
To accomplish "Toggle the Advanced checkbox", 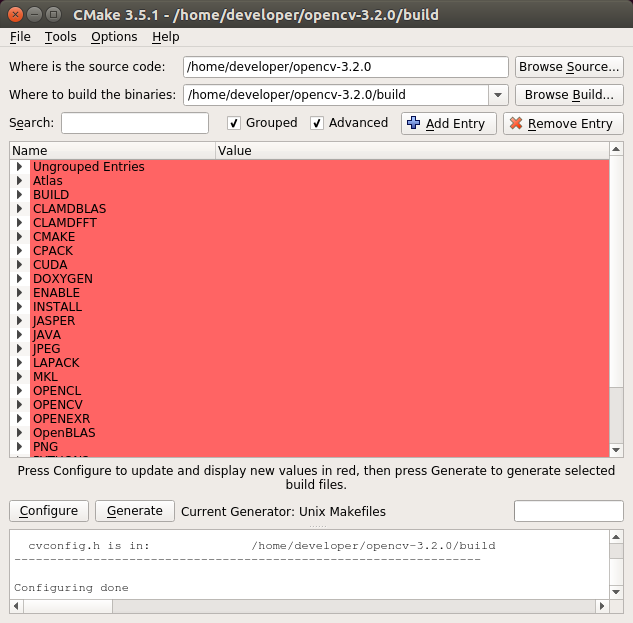I will coord(316,123).
